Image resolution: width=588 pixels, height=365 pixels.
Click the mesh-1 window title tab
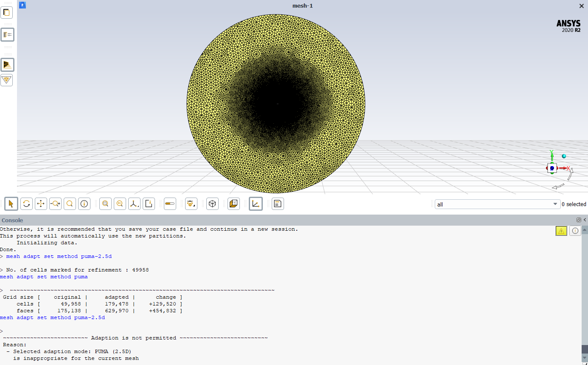pos(302,6)
